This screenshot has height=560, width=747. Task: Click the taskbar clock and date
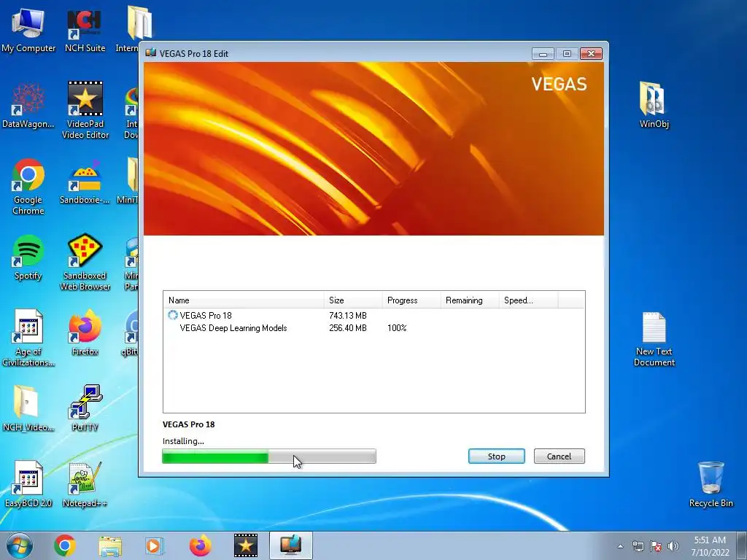point(710,546)
